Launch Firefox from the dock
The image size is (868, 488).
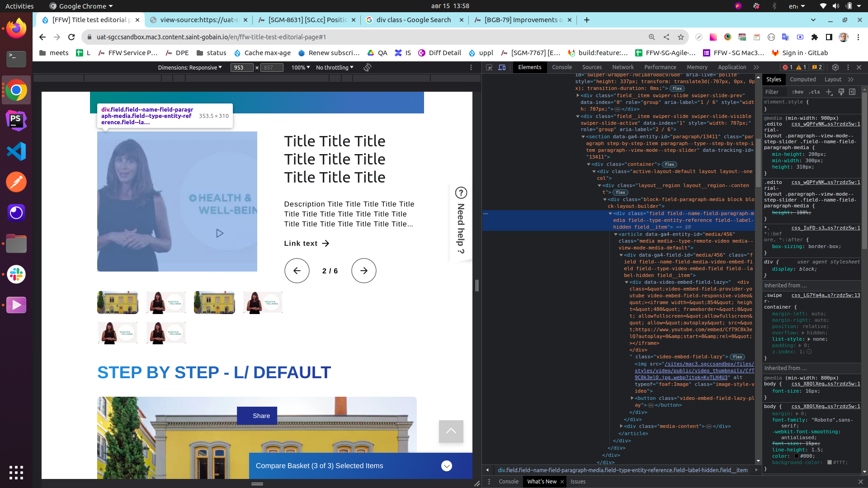(16, 28)
